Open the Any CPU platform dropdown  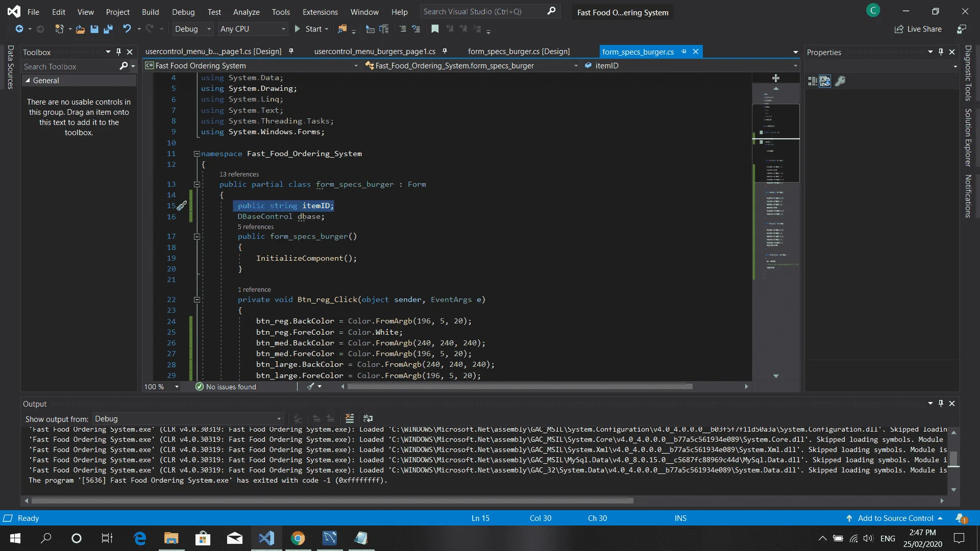(x=253, y=29)
